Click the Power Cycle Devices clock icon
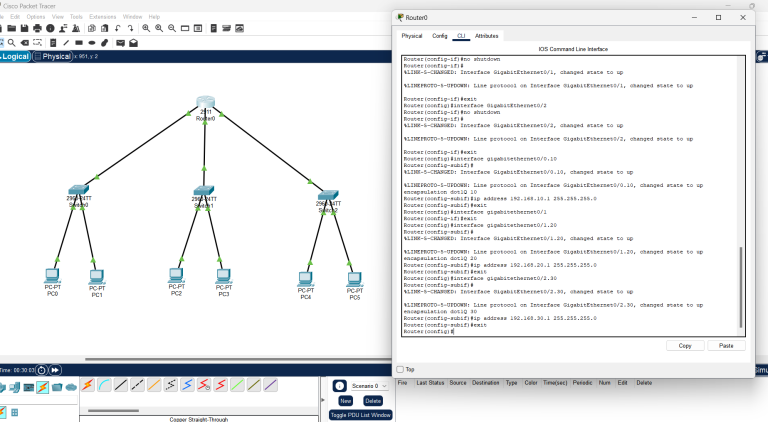Image resolution: width=768 pixels, height=422 pixels. (x=42, y=370)
